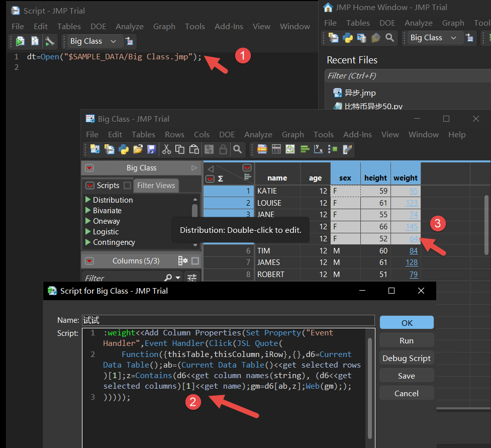
Task: Click Save button in script dialog
Action: 407,376
